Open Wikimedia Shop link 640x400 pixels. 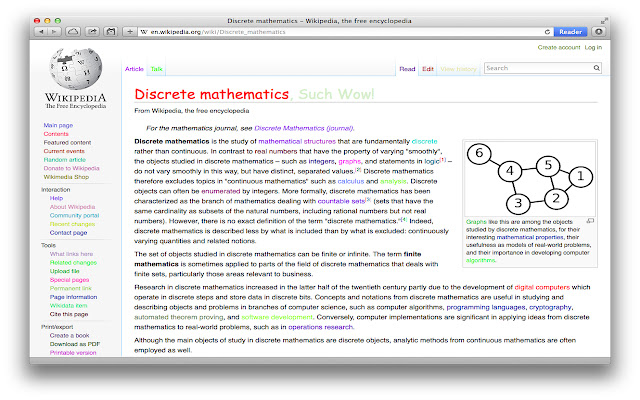(66, 177)
